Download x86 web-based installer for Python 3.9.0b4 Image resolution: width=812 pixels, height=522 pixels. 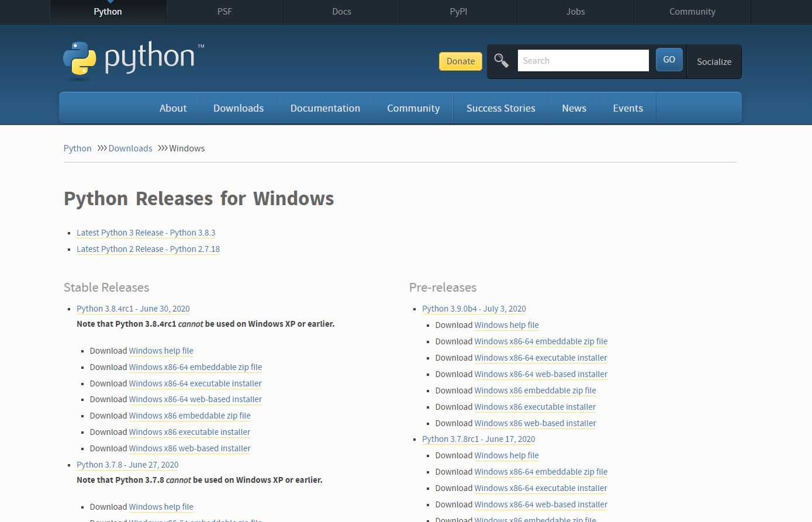[x=535, y=423]
